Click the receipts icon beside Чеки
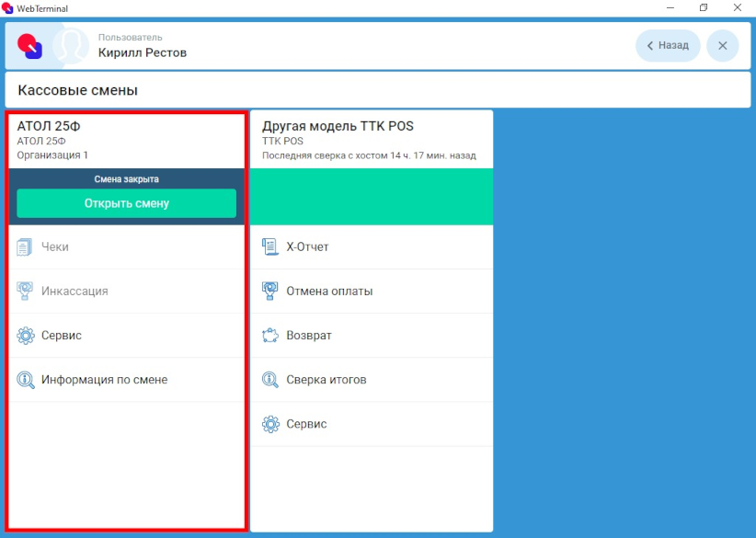The height and width of the screenshot is (538, 756). [25, 246]
